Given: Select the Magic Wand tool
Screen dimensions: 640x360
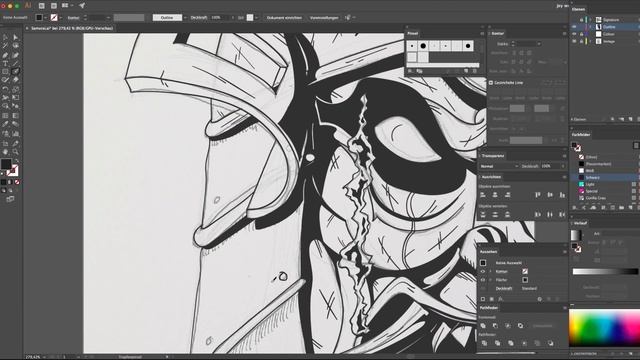Looking at the screenshot, I should 5,46.
